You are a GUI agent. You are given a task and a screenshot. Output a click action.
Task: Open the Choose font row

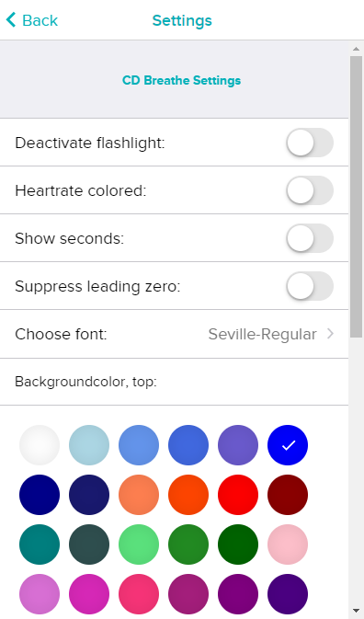click(174, 334)
